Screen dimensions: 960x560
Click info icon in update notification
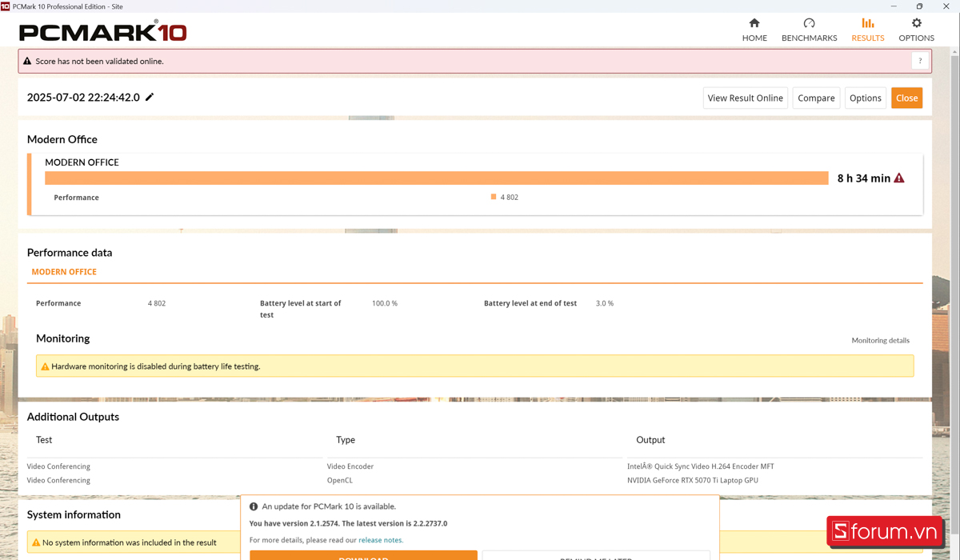[254, 506]
